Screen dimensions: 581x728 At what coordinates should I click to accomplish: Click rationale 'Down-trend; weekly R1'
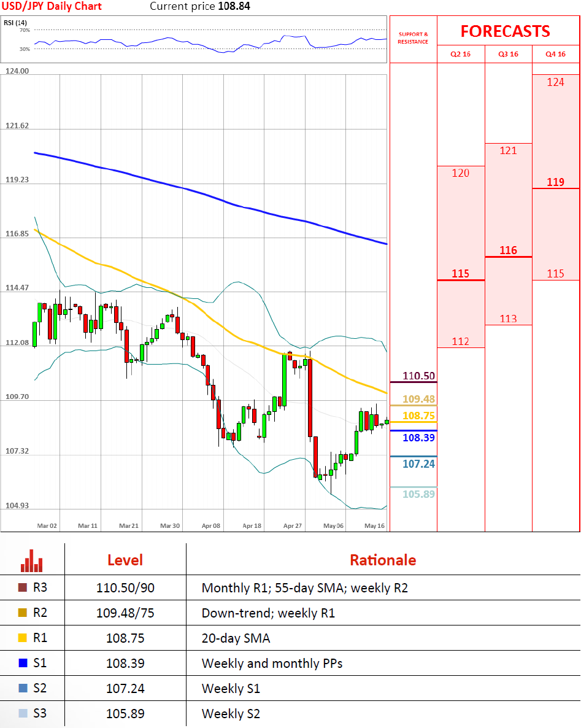coord(268,613)
